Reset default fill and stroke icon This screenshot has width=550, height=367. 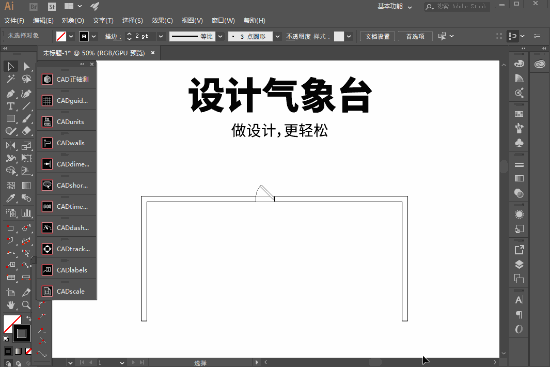(6, 339)
